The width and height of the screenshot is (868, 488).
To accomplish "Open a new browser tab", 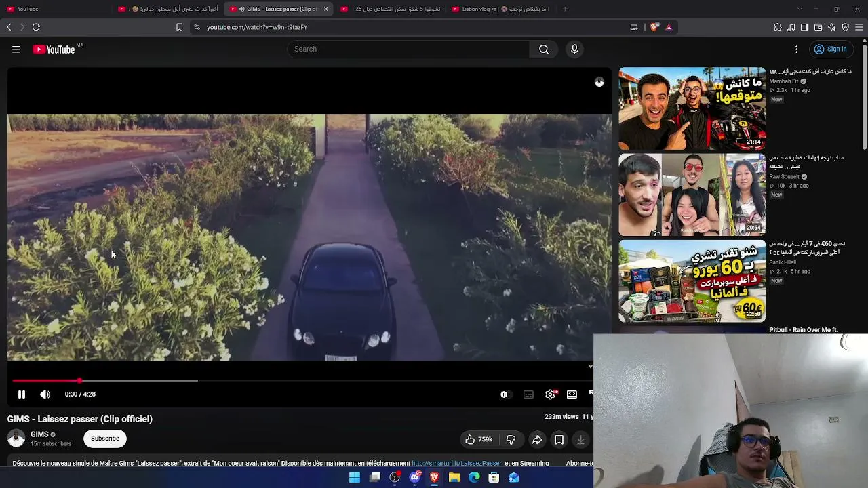I will (x=565, y=9).
